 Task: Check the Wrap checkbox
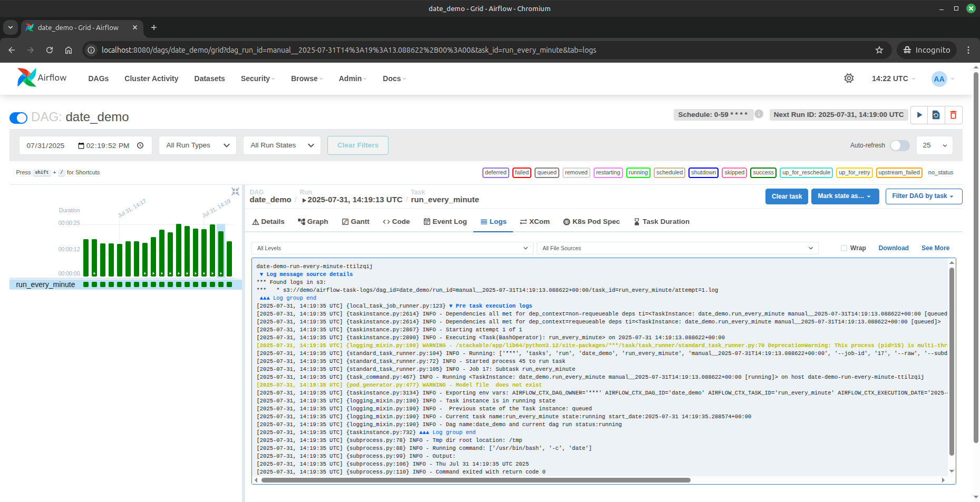[x=844, y=248]
